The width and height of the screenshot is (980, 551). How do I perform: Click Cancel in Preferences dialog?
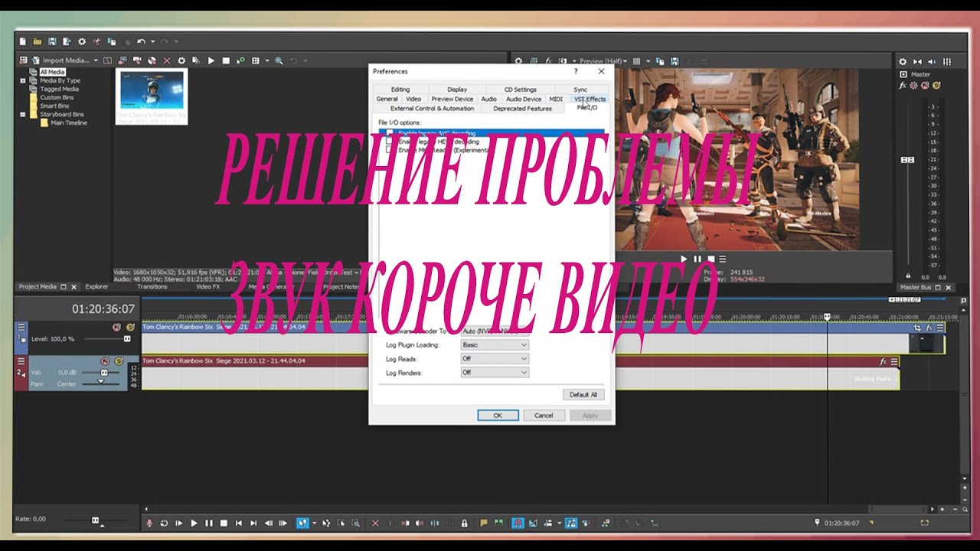click(x=544, y=416)
